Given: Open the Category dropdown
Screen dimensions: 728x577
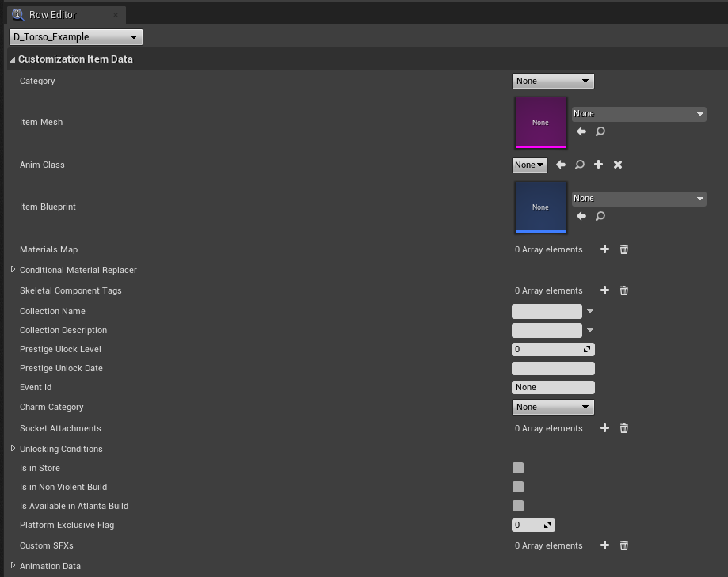Looking at the screenshot, I should click(x=553, y=81).
